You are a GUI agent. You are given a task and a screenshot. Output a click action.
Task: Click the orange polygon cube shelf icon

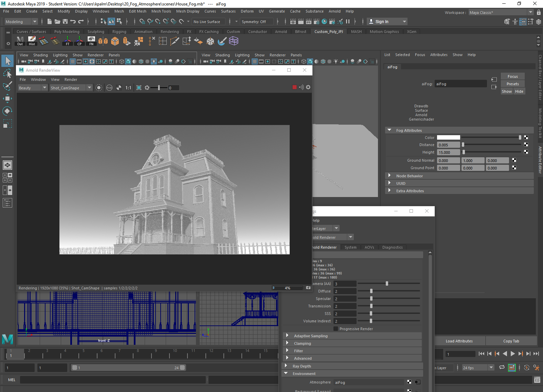[x=115, y=41]
